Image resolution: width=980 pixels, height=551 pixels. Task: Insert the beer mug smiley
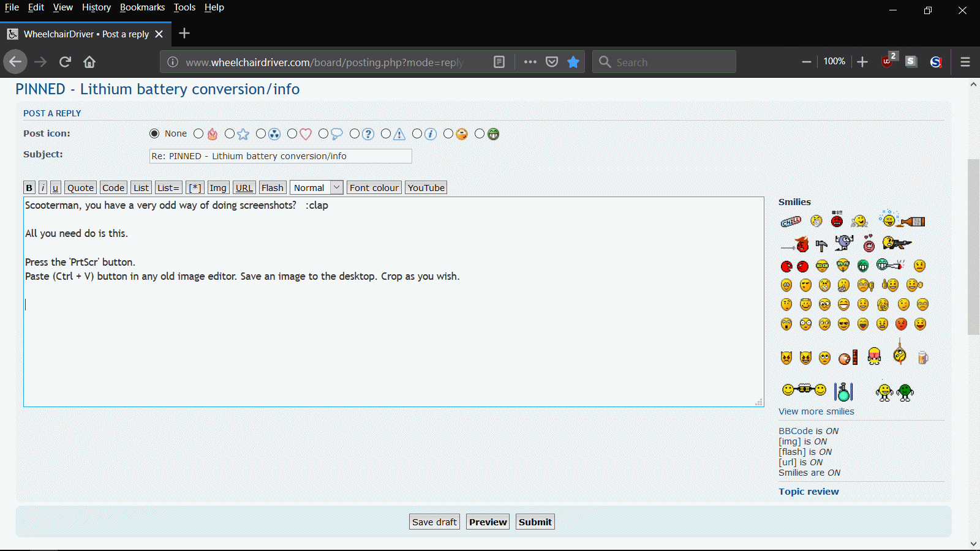[x=922, y=358]
